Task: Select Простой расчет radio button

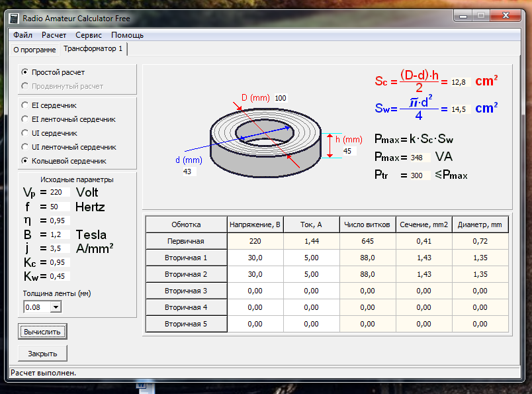Action: pos(24,72)
